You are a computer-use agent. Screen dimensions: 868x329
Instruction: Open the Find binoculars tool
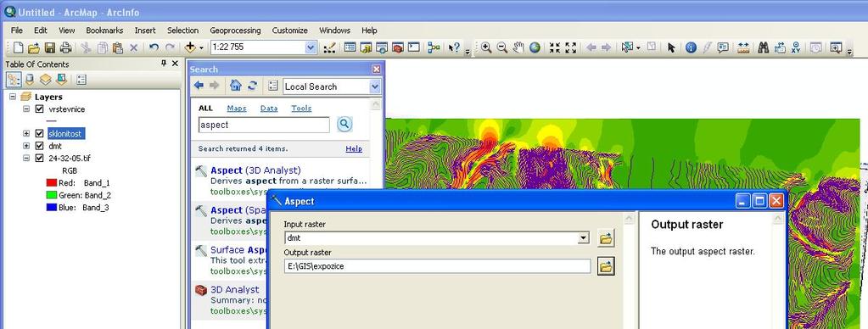[x=764, y=47]
